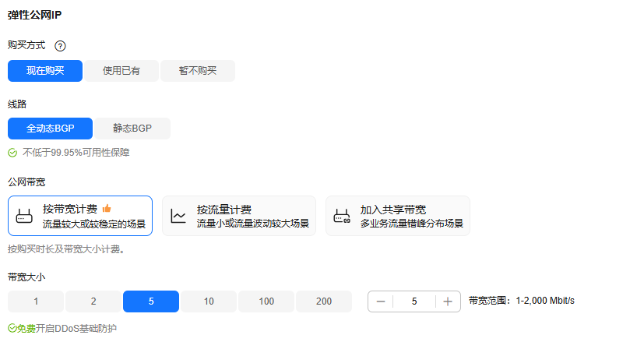Select the 按带宽计费 billing card
The height and width of the screenshot is (349, 644).
[80, 216]
